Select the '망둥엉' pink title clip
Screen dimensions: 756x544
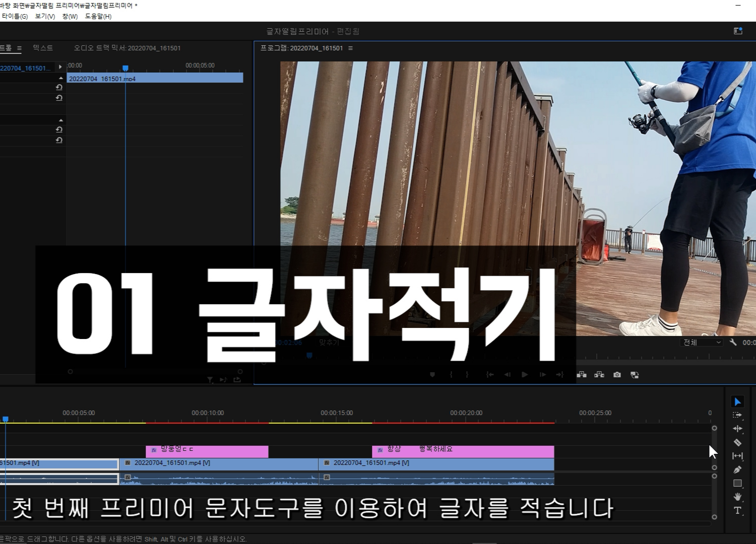[207, 451]
